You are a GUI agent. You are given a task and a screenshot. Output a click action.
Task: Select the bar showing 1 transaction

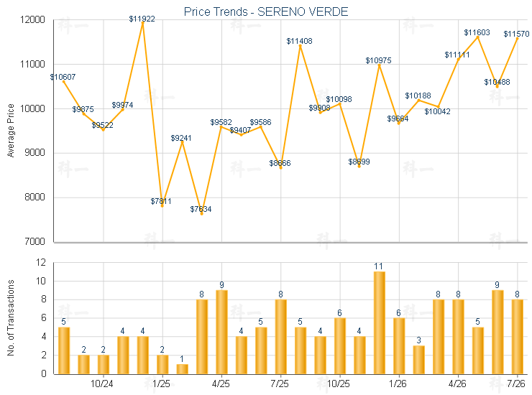182,369
